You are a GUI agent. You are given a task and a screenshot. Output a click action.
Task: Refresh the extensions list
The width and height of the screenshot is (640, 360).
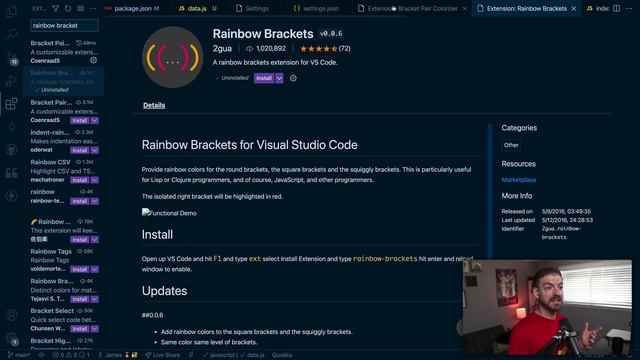(x=68, y=8)
